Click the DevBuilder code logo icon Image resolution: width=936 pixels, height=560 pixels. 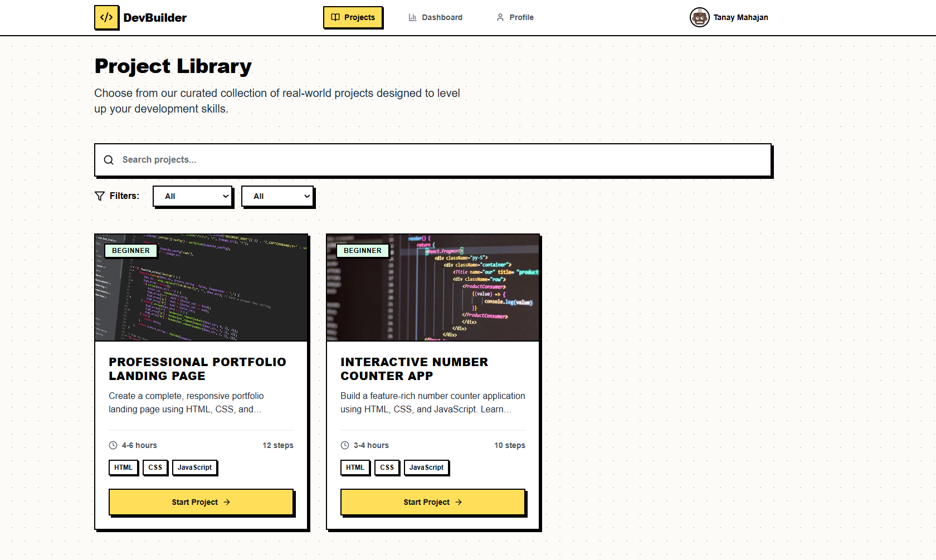click(x=106, y=17)
